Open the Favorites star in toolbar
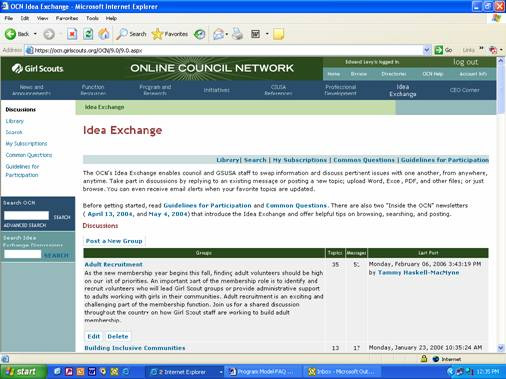 pos(157,34)
